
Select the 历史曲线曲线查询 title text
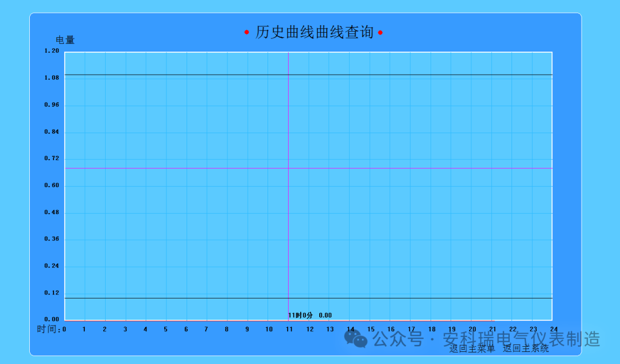[x=315, y=33]
